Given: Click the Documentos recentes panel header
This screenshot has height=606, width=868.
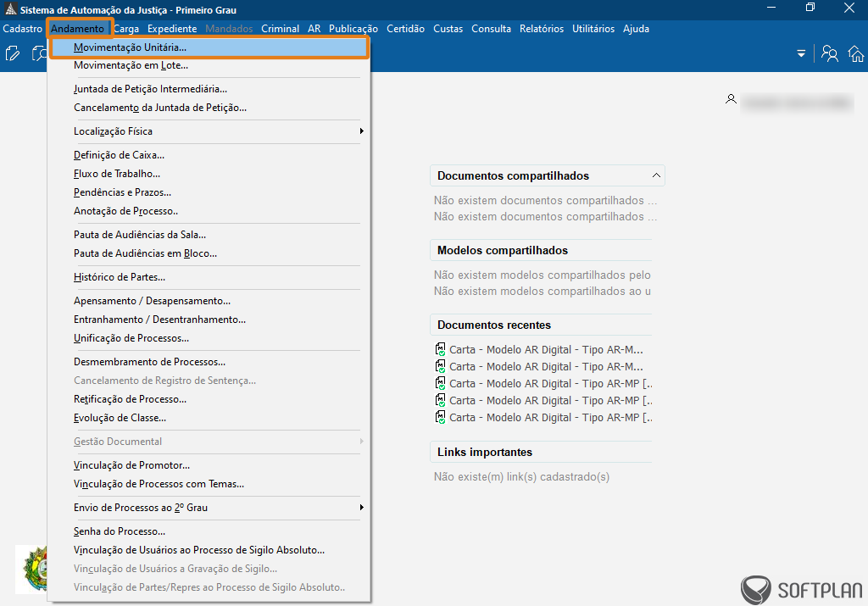Looking at the screenshot, I should [x=541, y=325].
